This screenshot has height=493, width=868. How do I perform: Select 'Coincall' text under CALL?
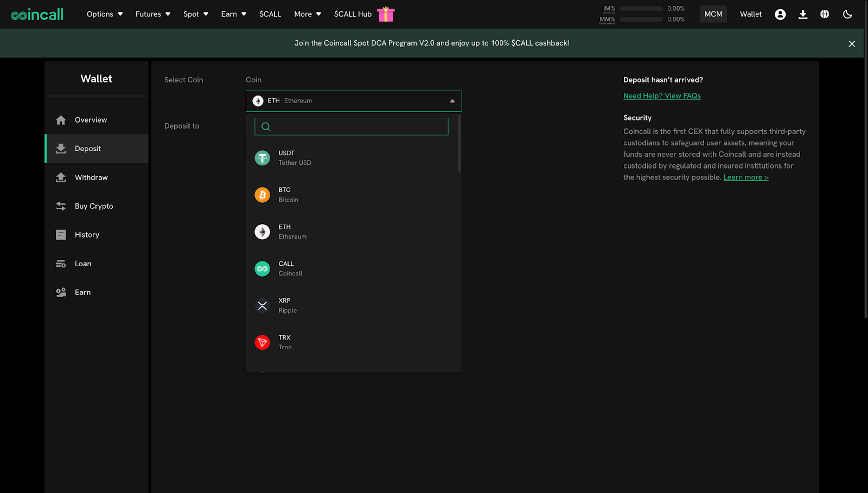pos(290,273)
